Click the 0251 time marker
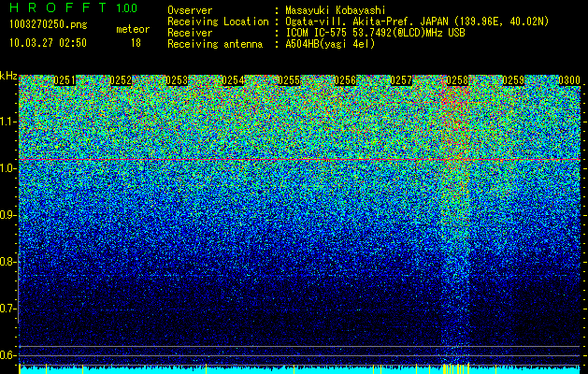 point(65,80)
